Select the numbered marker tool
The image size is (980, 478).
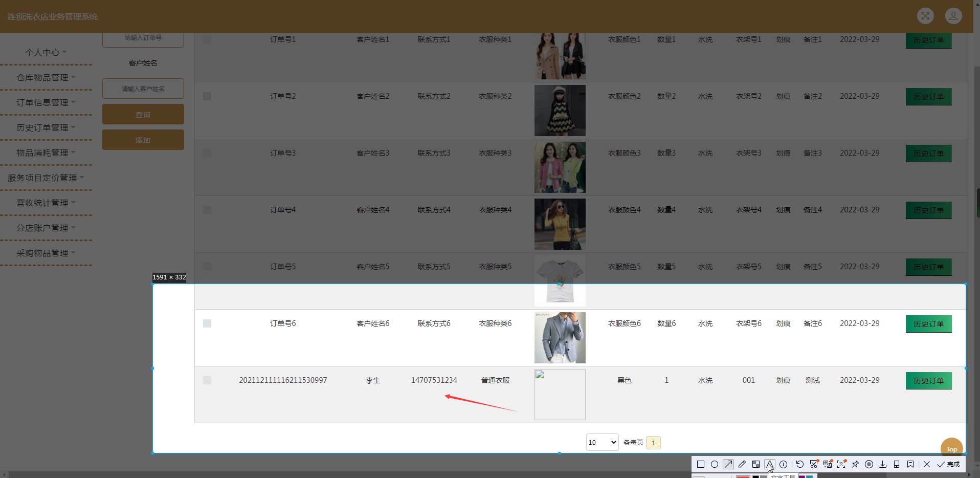coord(783,464)
